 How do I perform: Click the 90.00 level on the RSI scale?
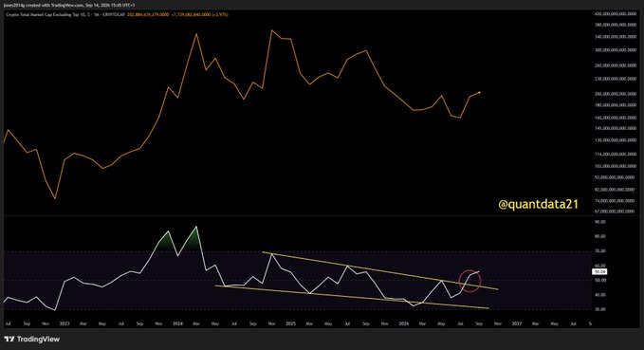pos(600,222)
